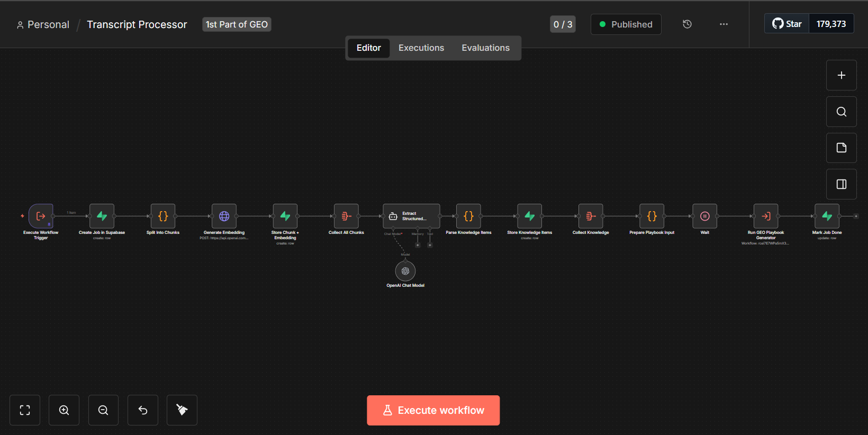Switch to the Executions tab
This screenshot has width=868, height=435.
[421, 48]
